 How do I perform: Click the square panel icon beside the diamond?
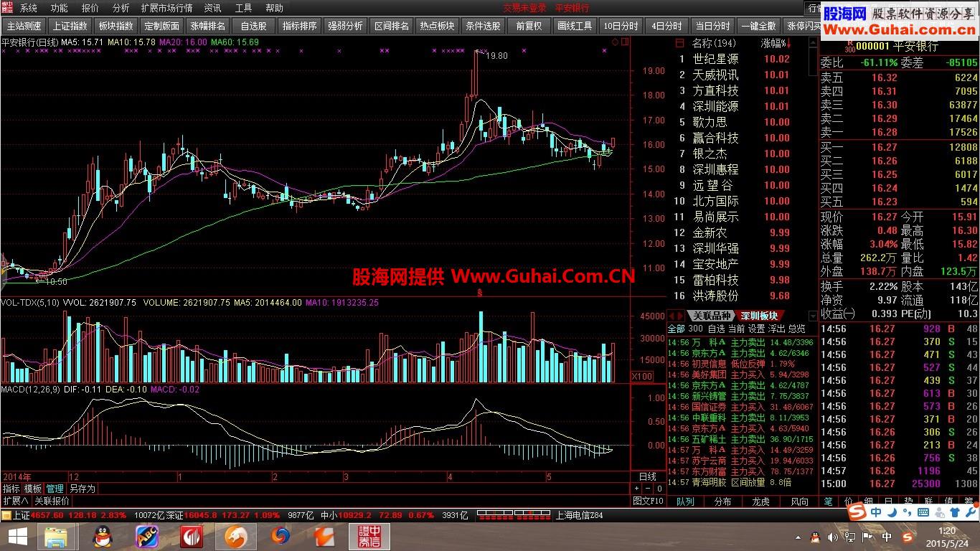[624, 43]
